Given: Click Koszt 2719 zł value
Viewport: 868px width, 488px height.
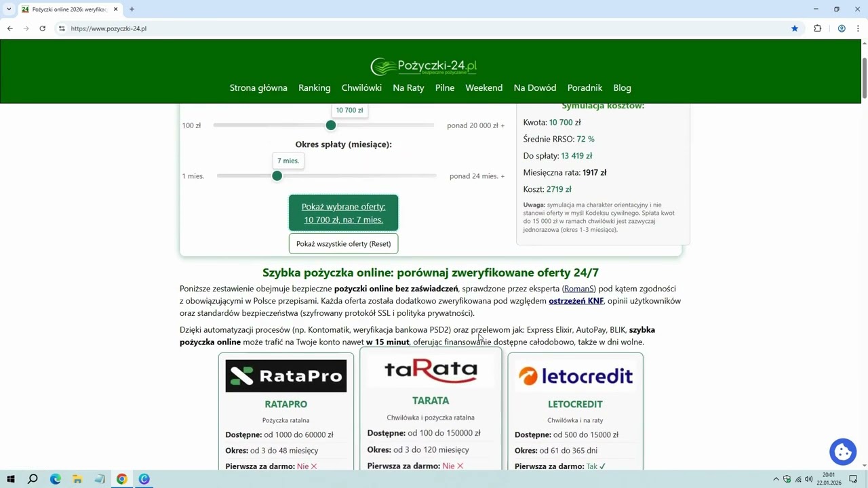Looking at the screenshot, I should pos(559,189).
